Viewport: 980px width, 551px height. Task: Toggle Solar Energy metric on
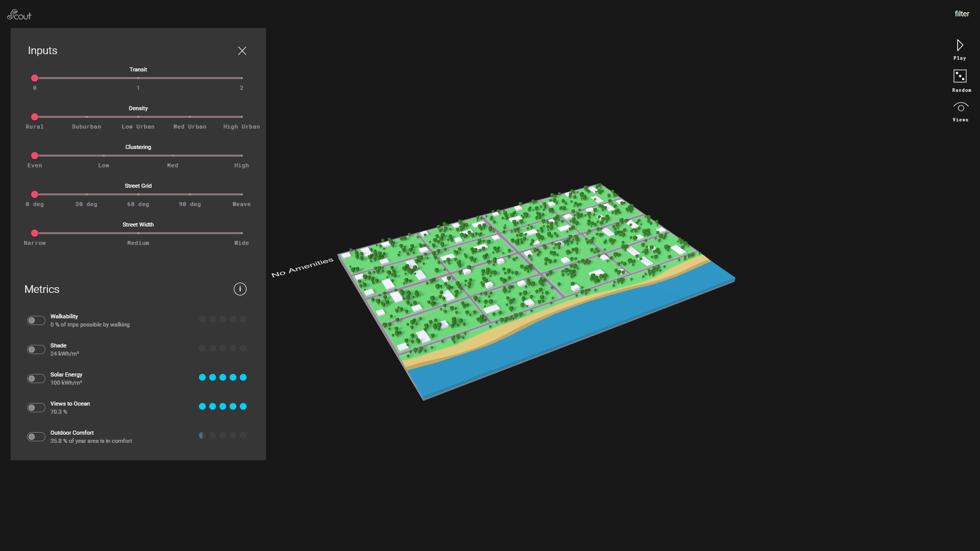[x=36, y=379]
